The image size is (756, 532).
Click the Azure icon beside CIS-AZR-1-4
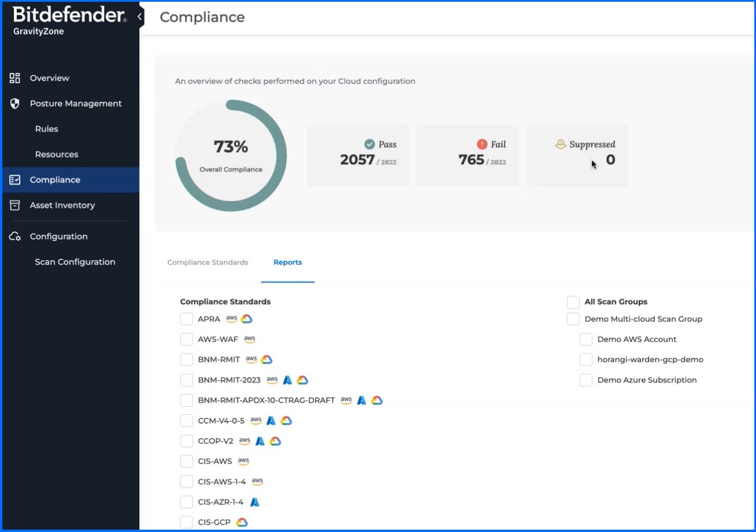pos(254,502)
